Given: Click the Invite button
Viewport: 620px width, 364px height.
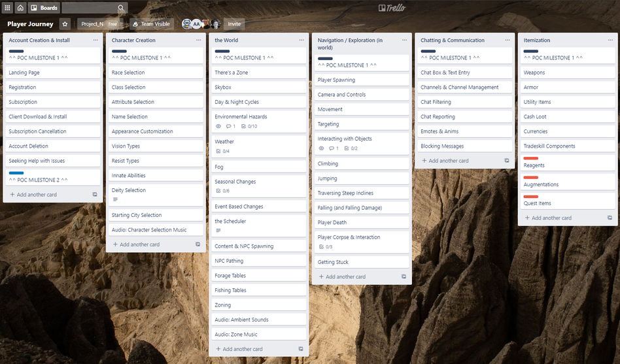Looking at the screenshot, I should pos(234,24).
